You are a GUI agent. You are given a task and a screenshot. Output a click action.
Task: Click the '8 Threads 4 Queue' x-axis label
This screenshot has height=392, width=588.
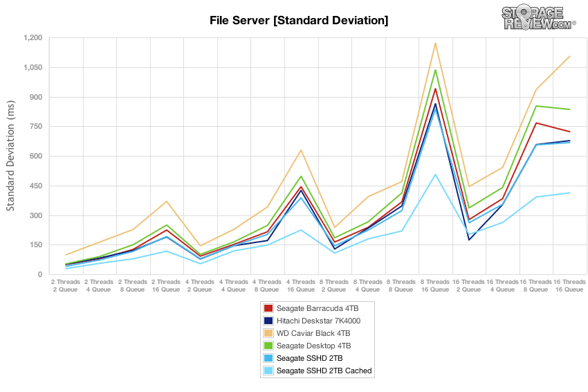coord(367,286)
